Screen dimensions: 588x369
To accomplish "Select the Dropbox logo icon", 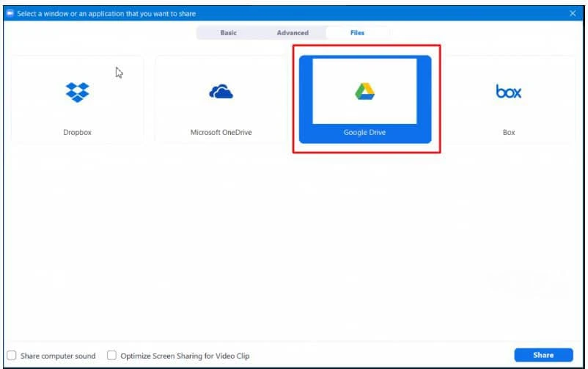I will (x=77, y=92).
